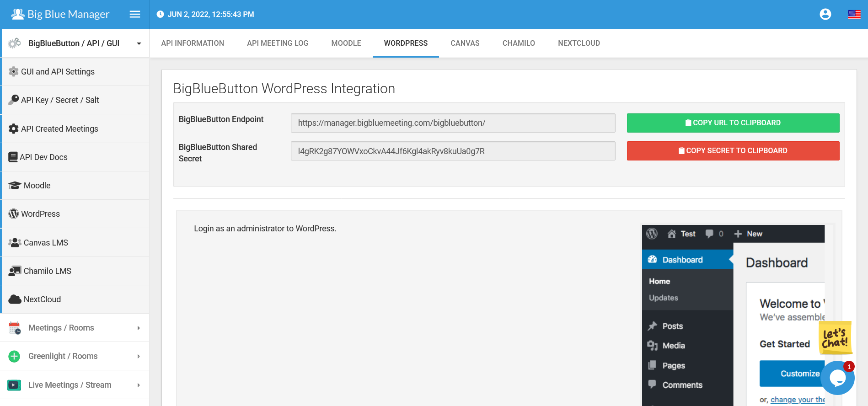Click the calendar icon for Meetings / Rooms
Viewport: 868px width, 406px height.
tap(15, 328)
